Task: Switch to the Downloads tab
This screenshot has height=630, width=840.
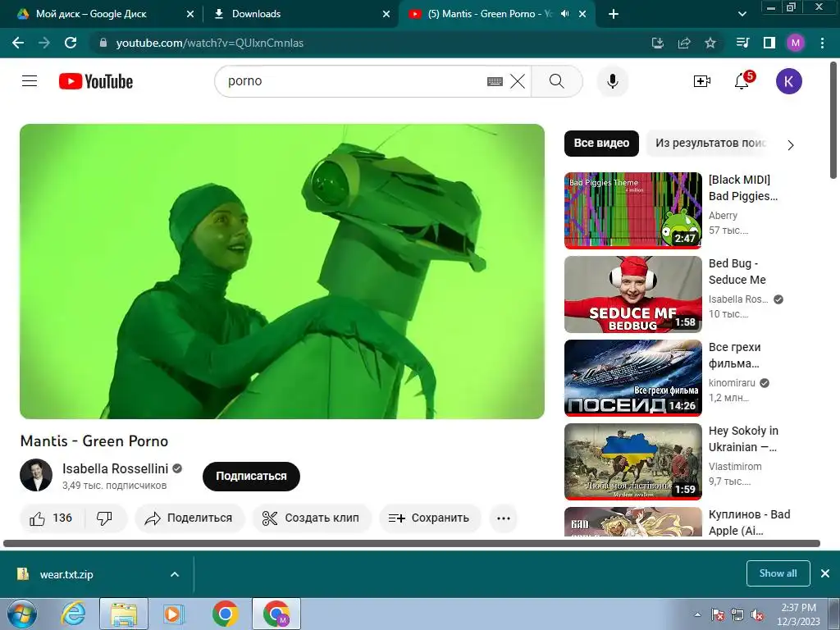Action: pyautogui.click(x=300, y=14)
